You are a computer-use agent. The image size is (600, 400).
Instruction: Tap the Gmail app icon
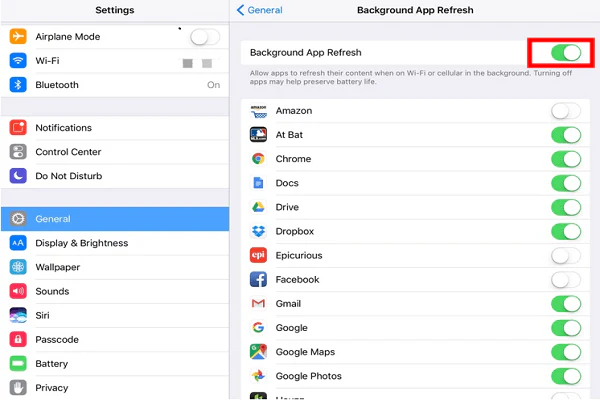tap(258, 304)
